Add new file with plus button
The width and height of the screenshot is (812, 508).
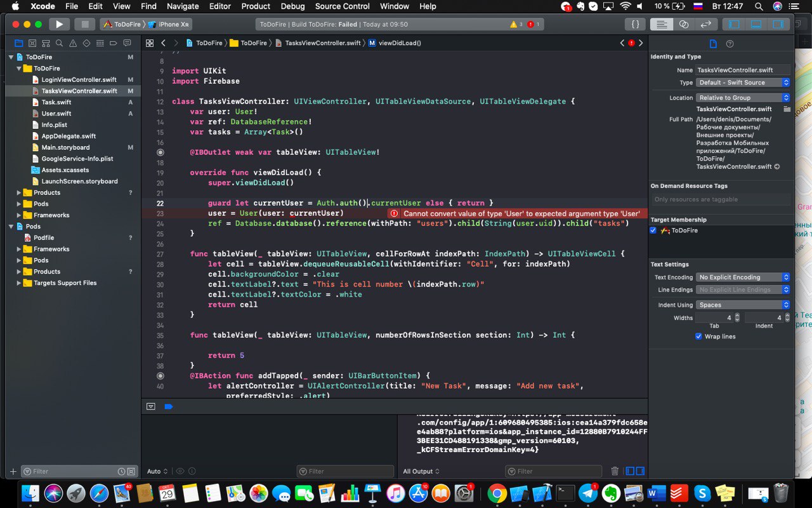(13, 471)
